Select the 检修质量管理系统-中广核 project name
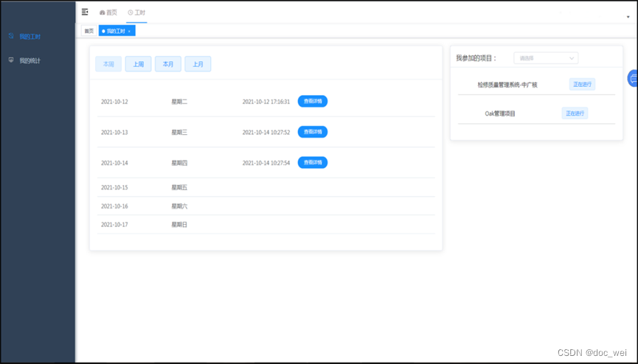Image resolution: width=638 pixels, height=364 pixels. coord(507,85)
